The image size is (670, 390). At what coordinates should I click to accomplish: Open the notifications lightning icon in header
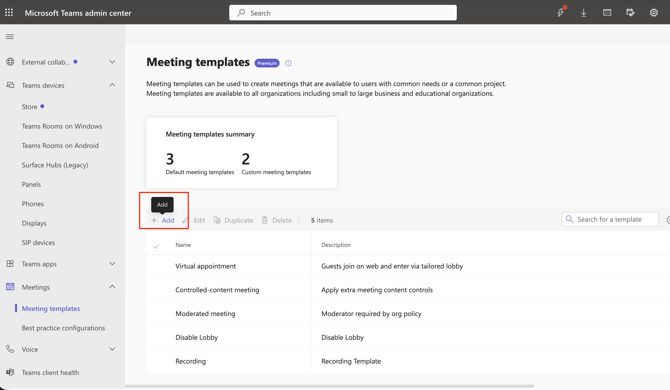click(561, 12)
